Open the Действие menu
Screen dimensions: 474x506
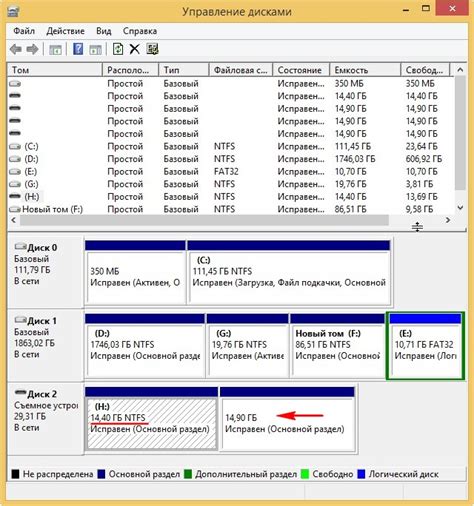click(x=66, y=31)
